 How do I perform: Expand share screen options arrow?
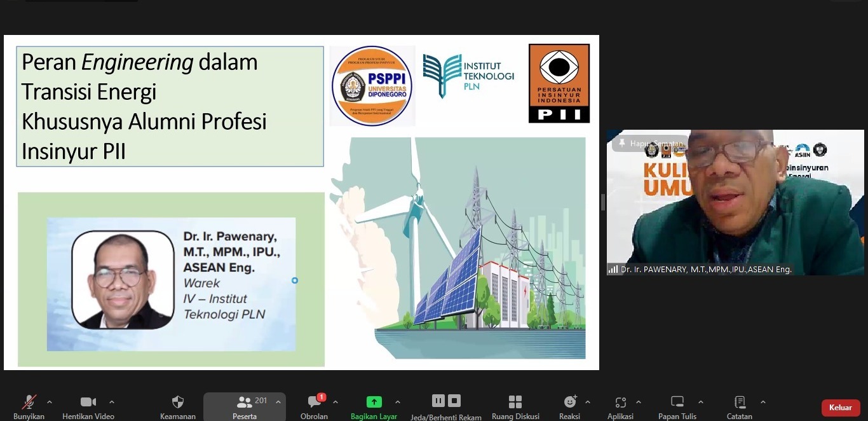point(398,402)
